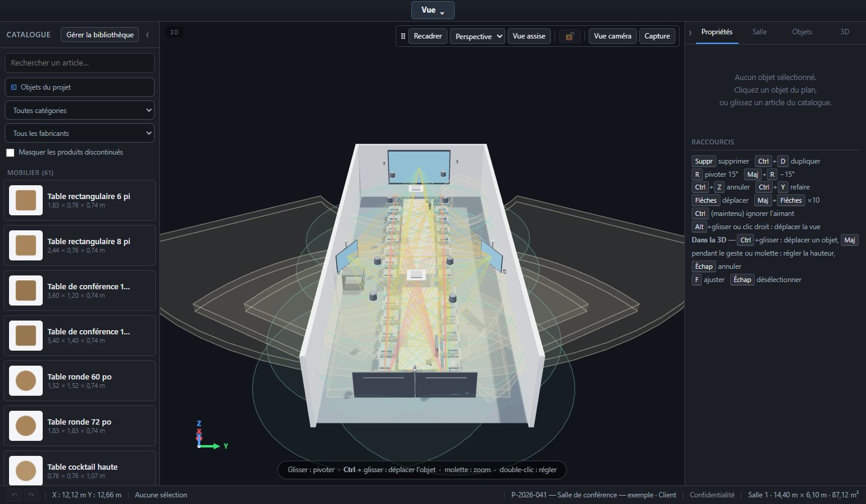866x504 pixels.
Task: Focus the Rechercher un article search field
Action: pos(79,63)
